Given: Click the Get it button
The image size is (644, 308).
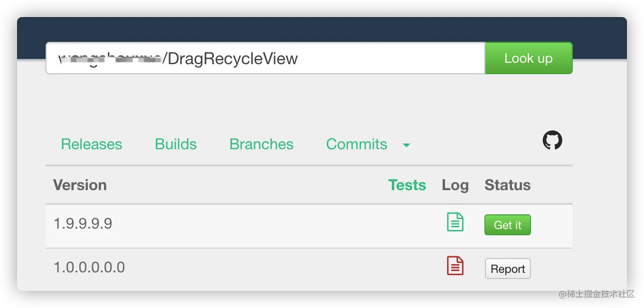Looking at the screenshot, I should (x=507, y=225).
